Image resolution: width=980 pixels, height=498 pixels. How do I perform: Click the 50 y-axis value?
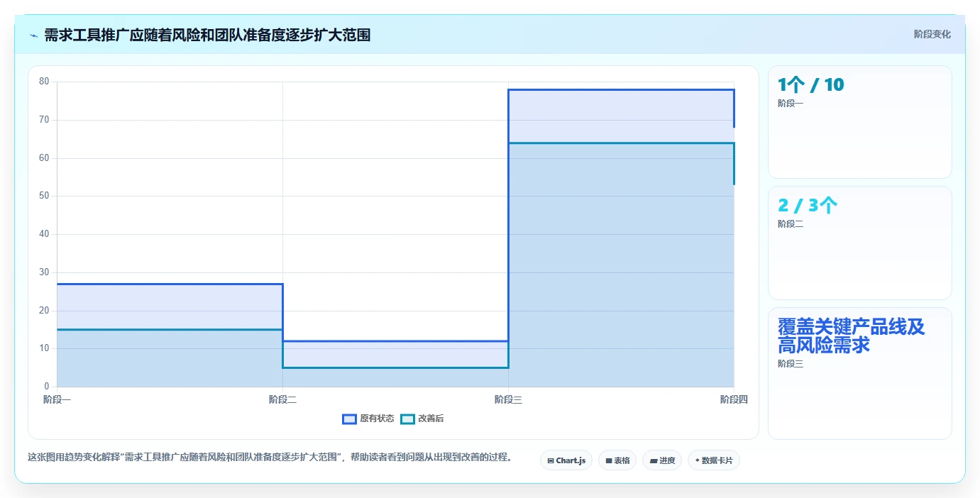[x=44, y=196]
